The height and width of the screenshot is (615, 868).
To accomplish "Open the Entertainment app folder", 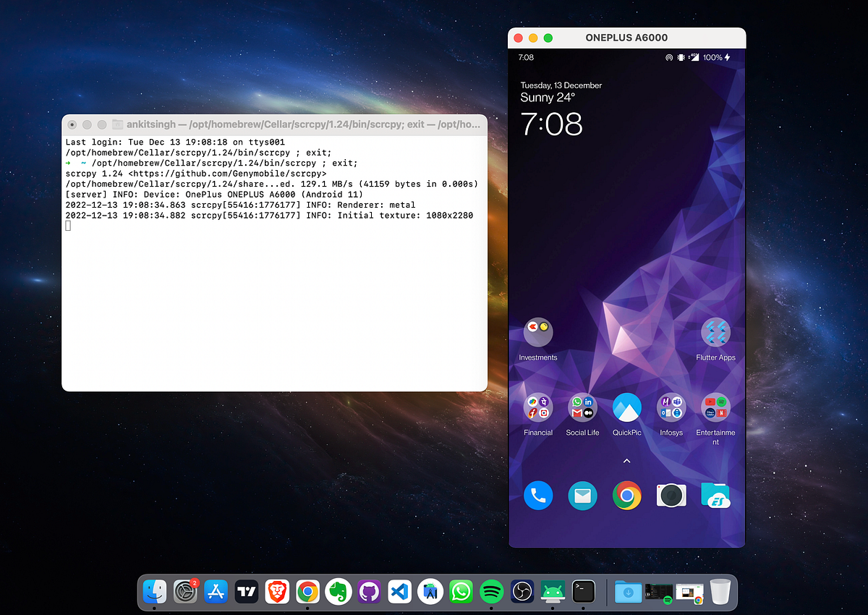I will click(x=715, y=407).
